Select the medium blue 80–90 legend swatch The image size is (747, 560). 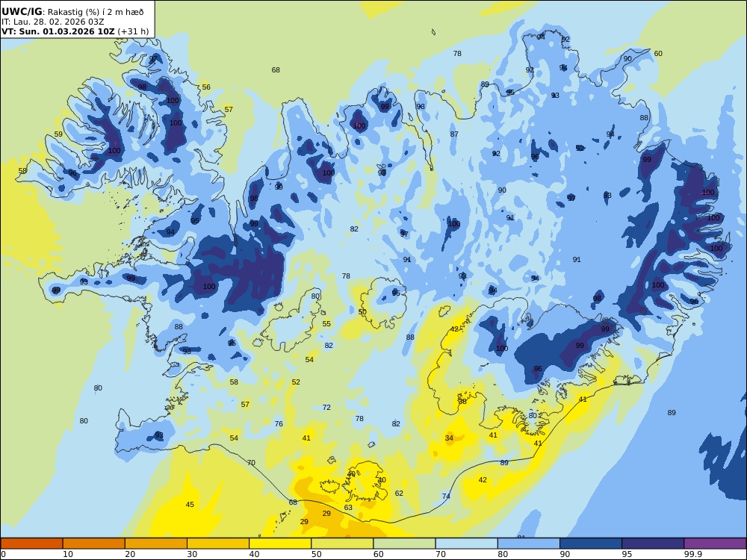529,544
